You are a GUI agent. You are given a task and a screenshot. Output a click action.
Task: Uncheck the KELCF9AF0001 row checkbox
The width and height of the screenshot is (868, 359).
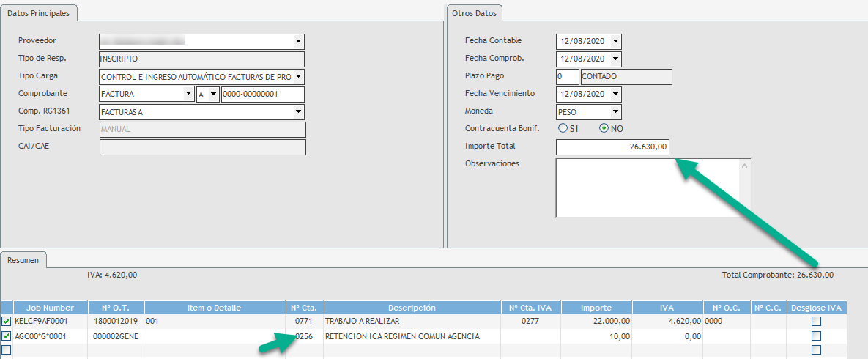tap(7, 321)
